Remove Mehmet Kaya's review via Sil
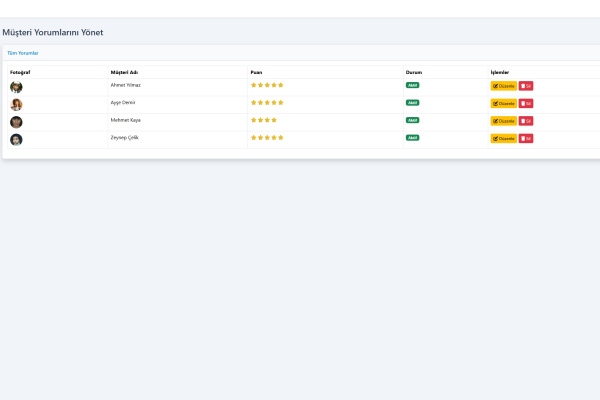Viewport: 600px width, 400px height. (526, 121)
